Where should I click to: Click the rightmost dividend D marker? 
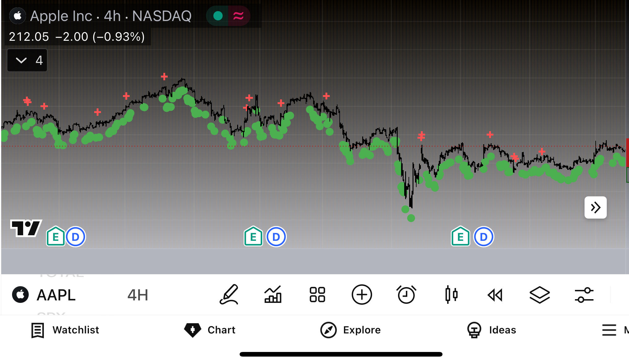coord(484,237)
